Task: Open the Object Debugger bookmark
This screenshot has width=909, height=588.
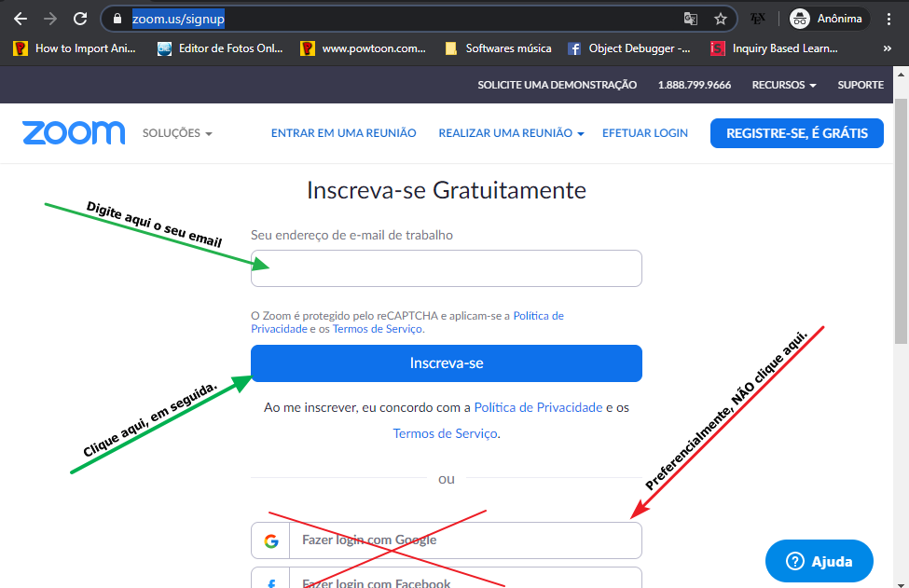Action: tap(629, 48)
